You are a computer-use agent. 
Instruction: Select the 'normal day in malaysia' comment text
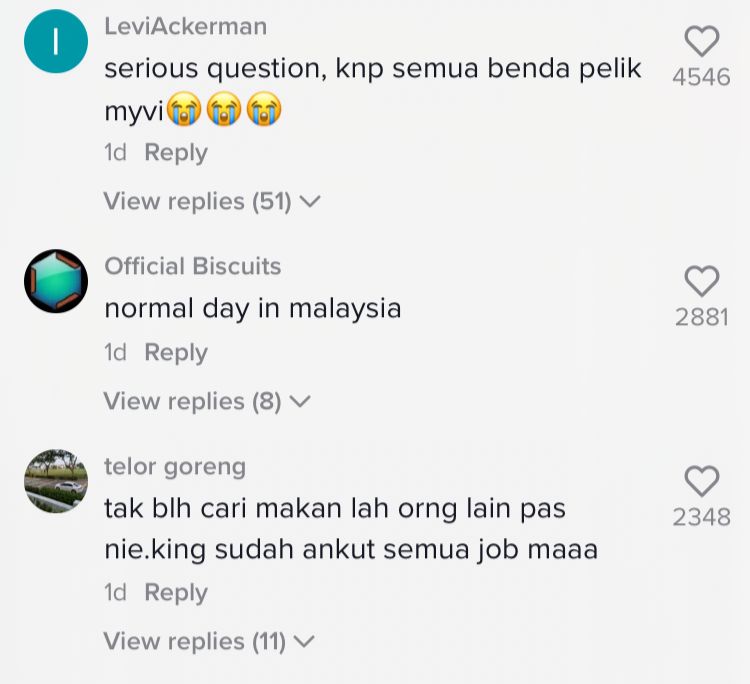coord(253,309)
